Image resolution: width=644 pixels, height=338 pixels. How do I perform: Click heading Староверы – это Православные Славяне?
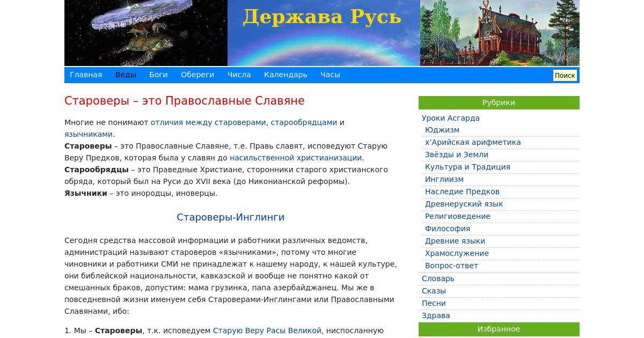[185, 101]
